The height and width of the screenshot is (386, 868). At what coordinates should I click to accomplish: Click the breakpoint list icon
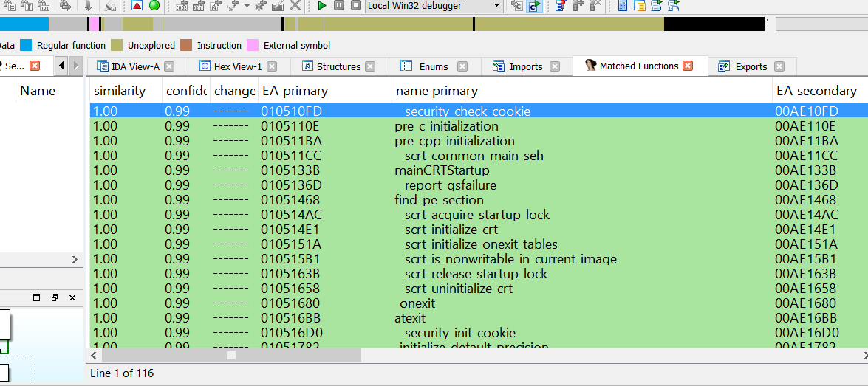pos(560,6)
